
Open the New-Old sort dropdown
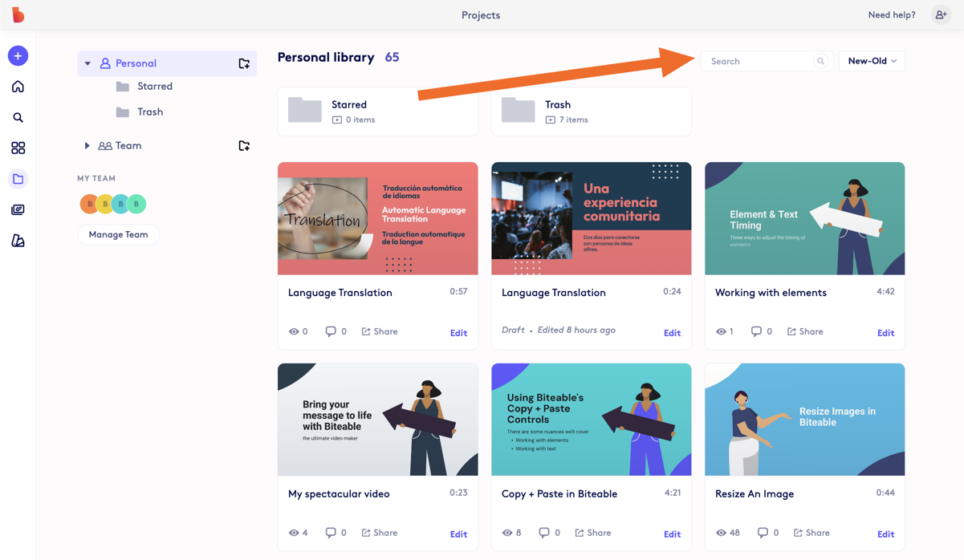tap(872, 61)
